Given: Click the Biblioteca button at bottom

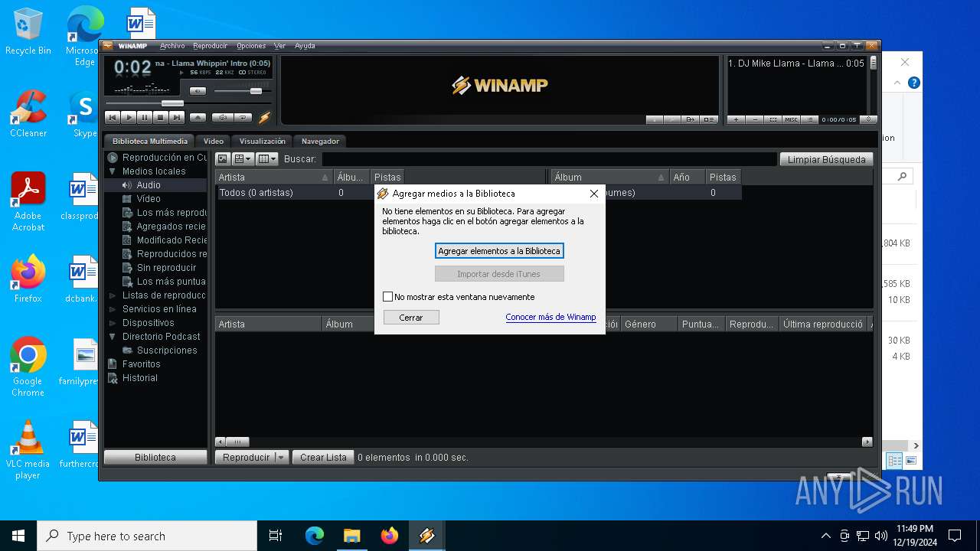Looking at the screenshot, I should (x=155, y=457).
